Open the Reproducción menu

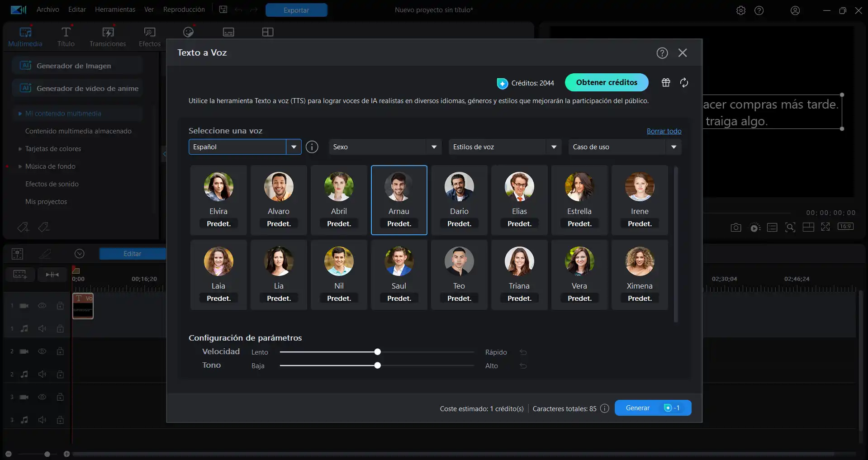(184, 9)
